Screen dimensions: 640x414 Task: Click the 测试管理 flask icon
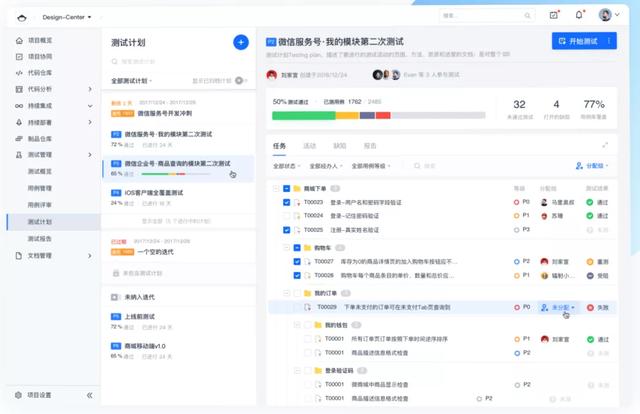19,155
